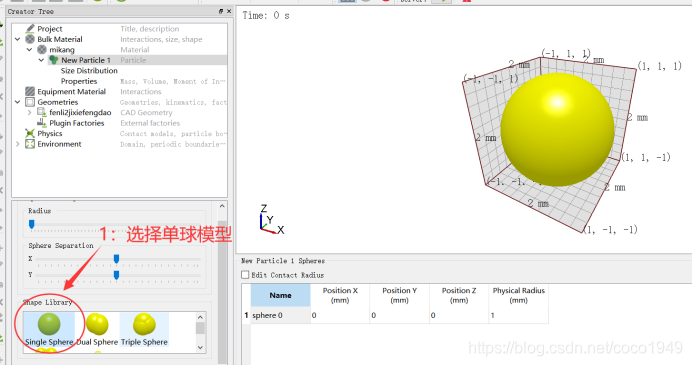692x366 pixels.
Task: Click the Sphere Separation Y slider handle
Action: pyautogui.click(x=116, y=275)
